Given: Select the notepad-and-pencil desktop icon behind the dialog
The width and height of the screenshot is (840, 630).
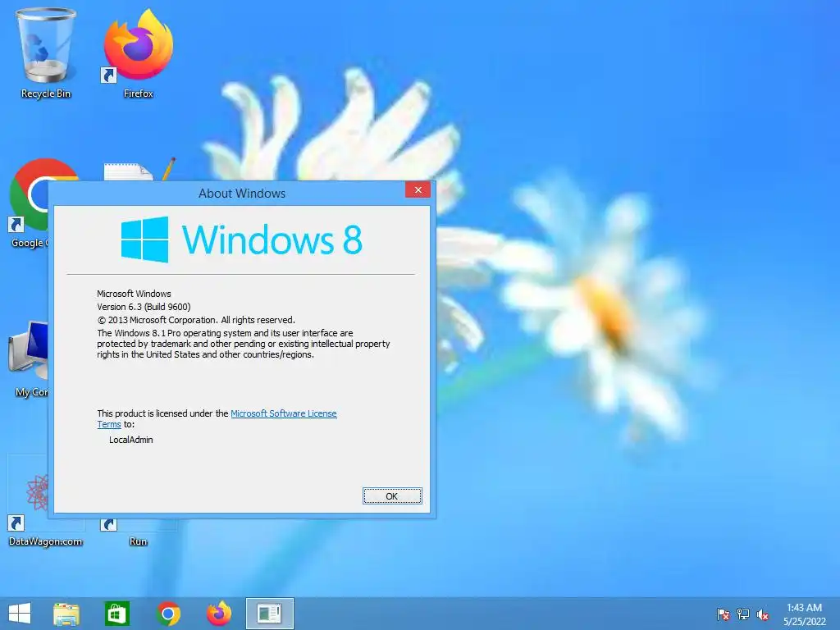Looking at the screenshot, I should click(x=138, y=169).
